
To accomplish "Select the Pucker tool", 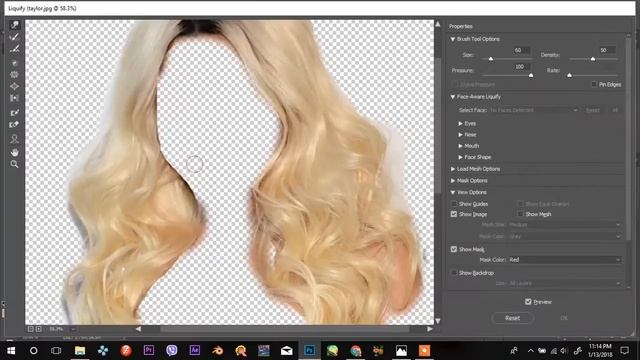I will [x=15, y=75].
